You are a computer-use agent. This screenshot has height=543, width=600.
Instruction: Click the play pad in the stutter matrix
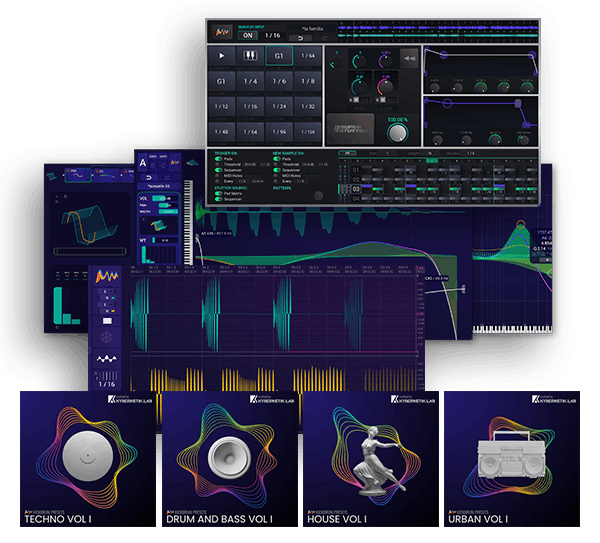pyautogui.click(x=222, y=56)
